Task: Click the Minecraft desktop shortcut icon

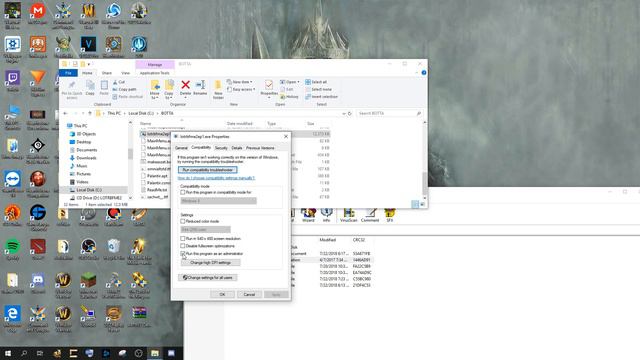Action: [88, 280]
